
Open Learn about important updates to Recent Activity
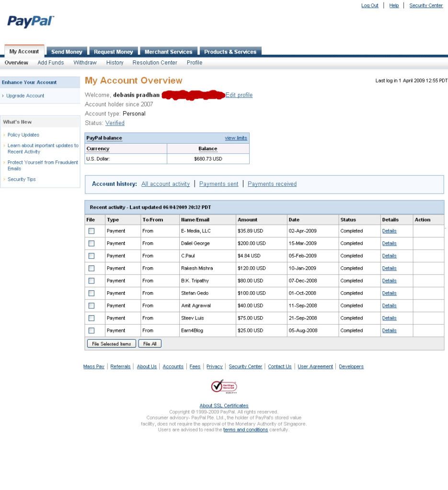43,148
